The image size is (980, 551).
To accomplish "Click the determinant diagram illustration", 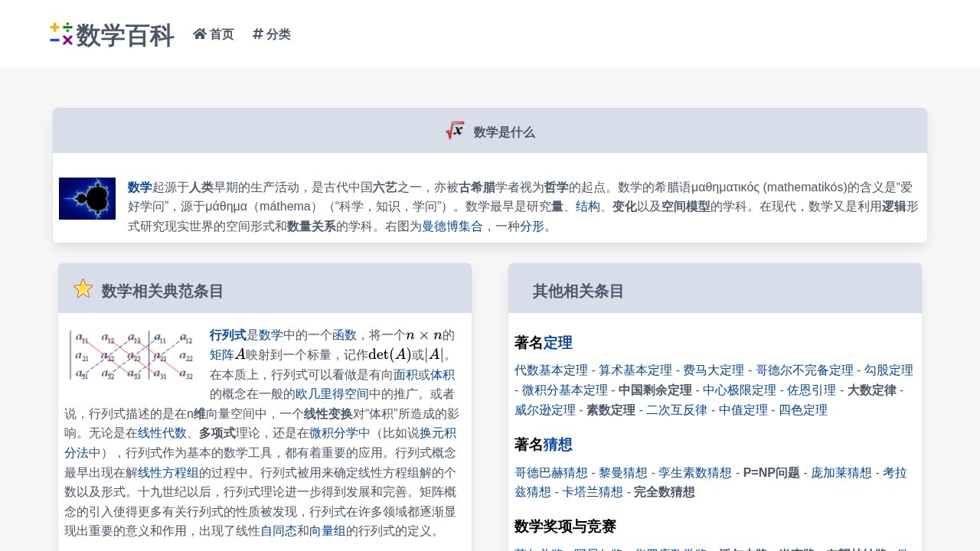I will (x=130, y=354).
